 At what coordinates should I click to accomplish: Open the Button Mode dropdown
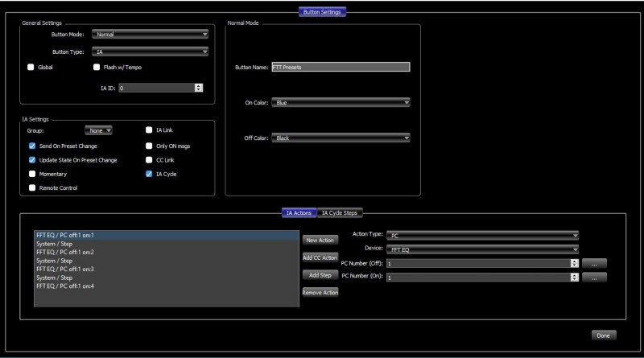pyautogui.click(x=150, y=34)
